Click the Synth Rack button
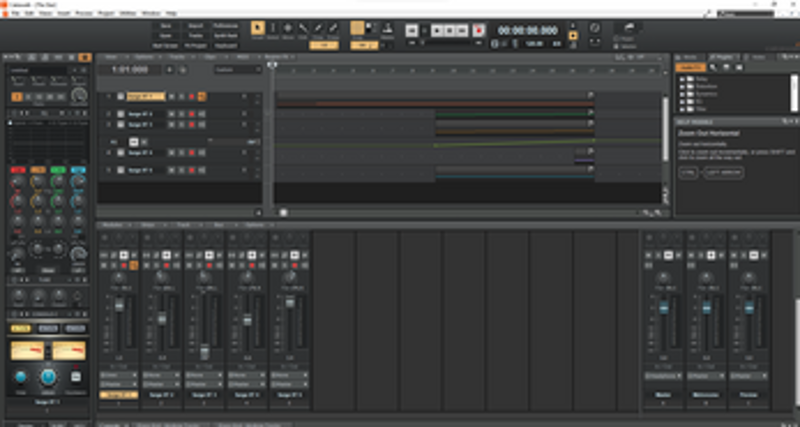This screenshot has width=800, height=427. click(226, 36)
